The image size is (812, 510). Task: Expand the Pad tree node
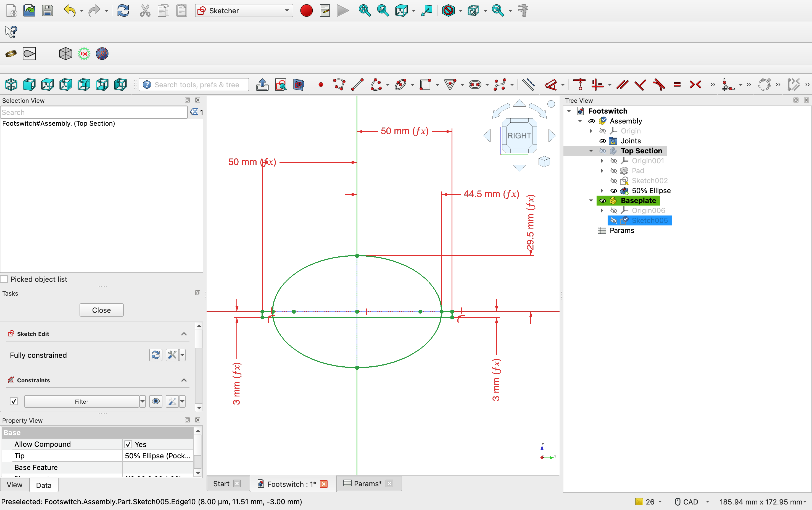click(x=602, y=171)
